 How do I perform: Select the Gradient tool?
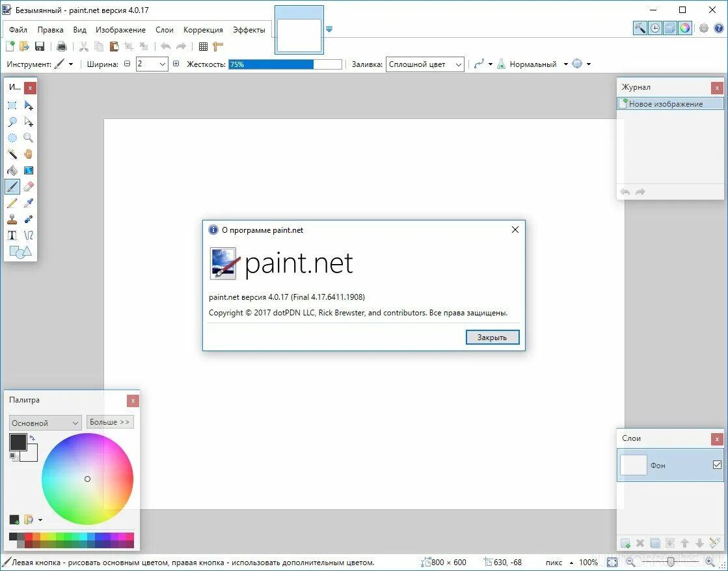point(29,170)
